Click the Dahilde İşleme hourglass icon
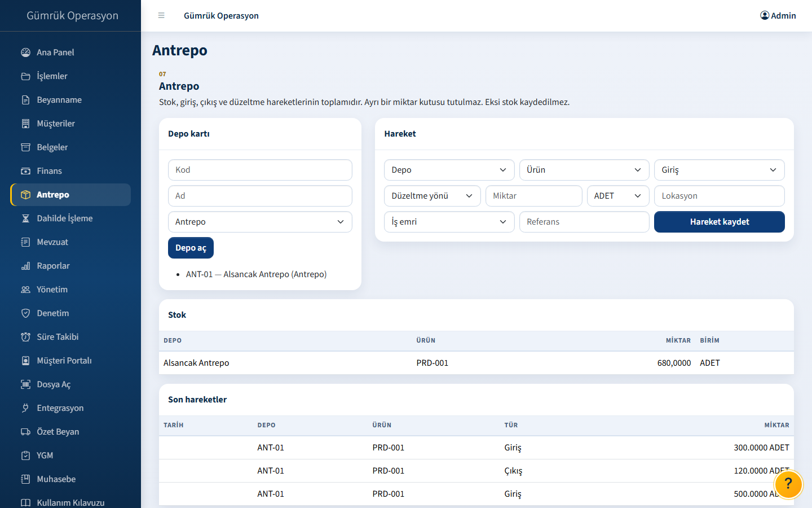 (25, 218)
